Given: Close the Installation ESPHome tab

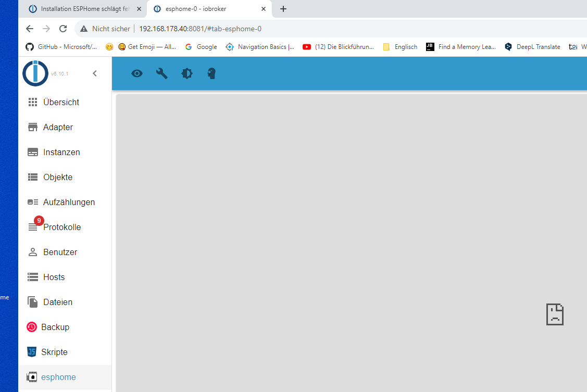Looking at the screenshot, I should pos(139,9).
